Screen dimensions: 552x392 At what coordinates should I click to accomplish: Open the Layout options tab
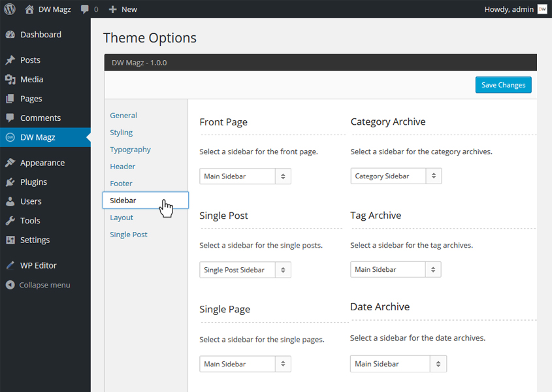[x=122, y=218]
